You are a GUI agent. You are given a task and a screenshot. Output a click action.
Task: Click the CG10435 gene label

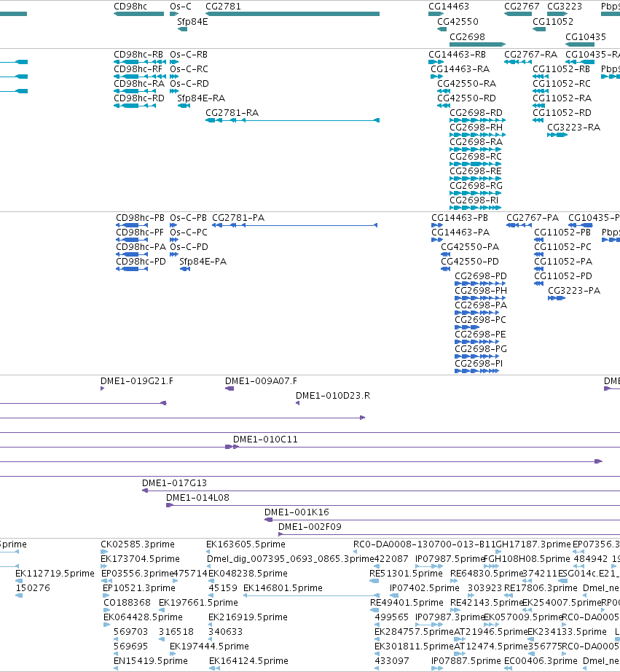(586, 37)
